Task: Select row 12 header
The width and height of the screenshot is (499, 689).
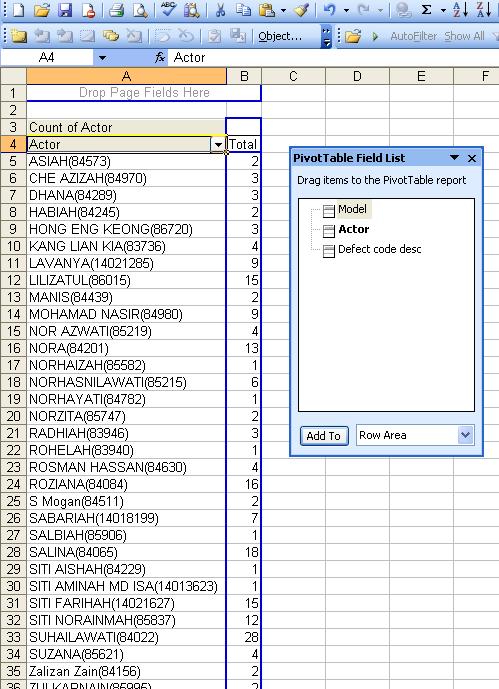Action: [x=14, y=280]
